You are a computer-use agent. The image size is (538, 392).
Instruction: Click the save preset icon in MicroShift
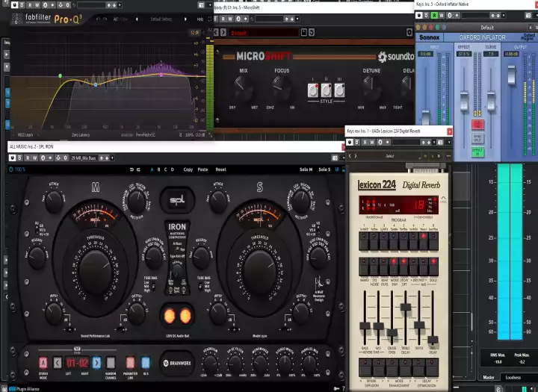(x=303, y=33)
